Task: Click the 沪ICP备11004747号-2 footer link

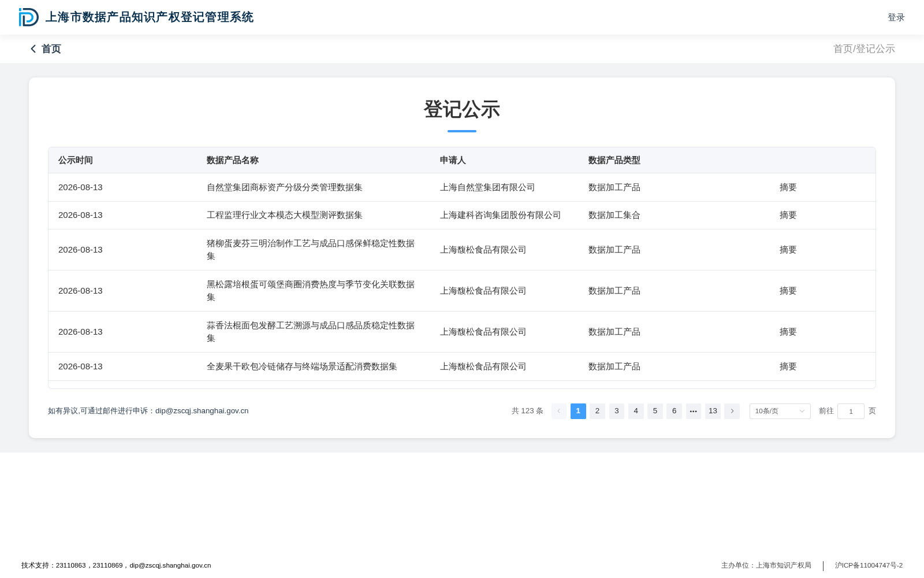Action: click(869, 565)
